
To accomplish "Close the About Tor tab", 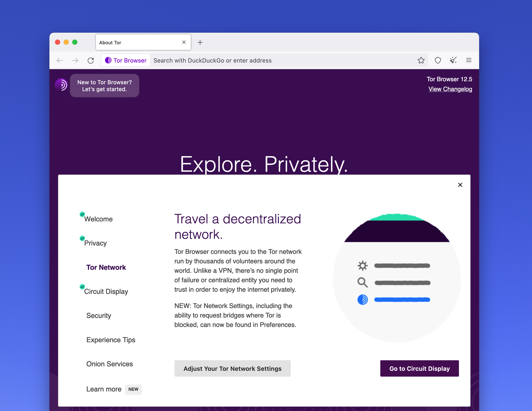I will [184, 42].
